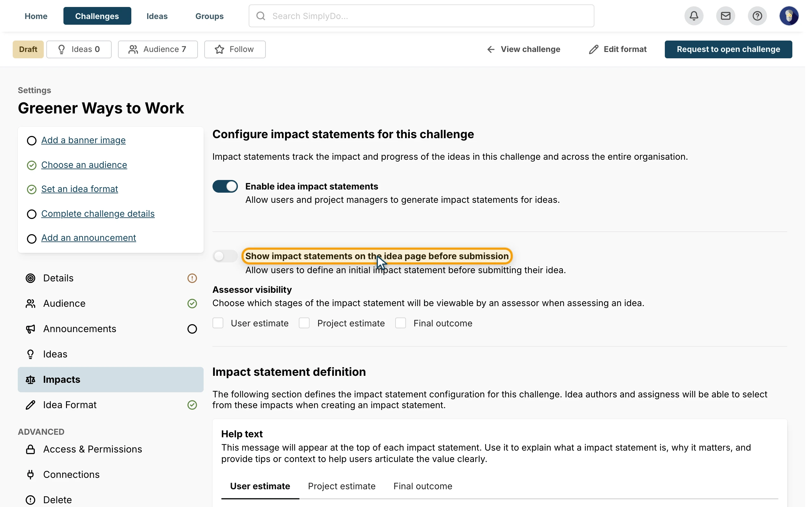Check the User estimate checkbox
This screenshot has width=812, height=507.
point(218,323)
